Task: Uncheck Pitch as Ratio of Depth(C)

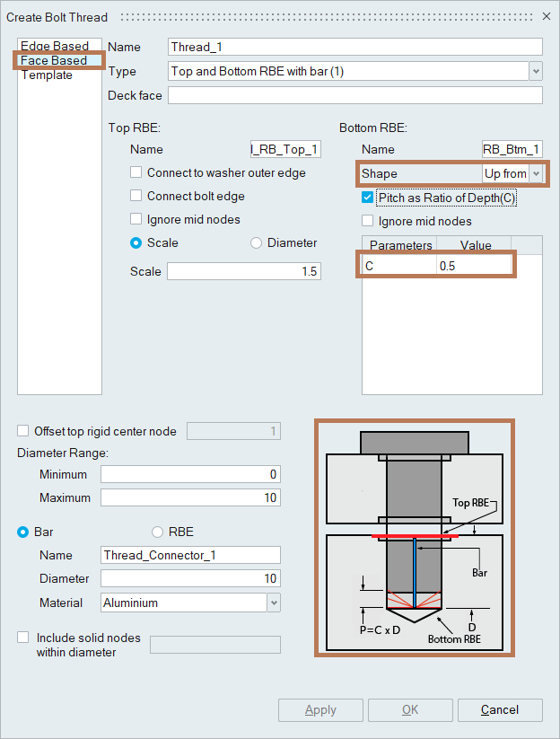Action: [367, 198]
